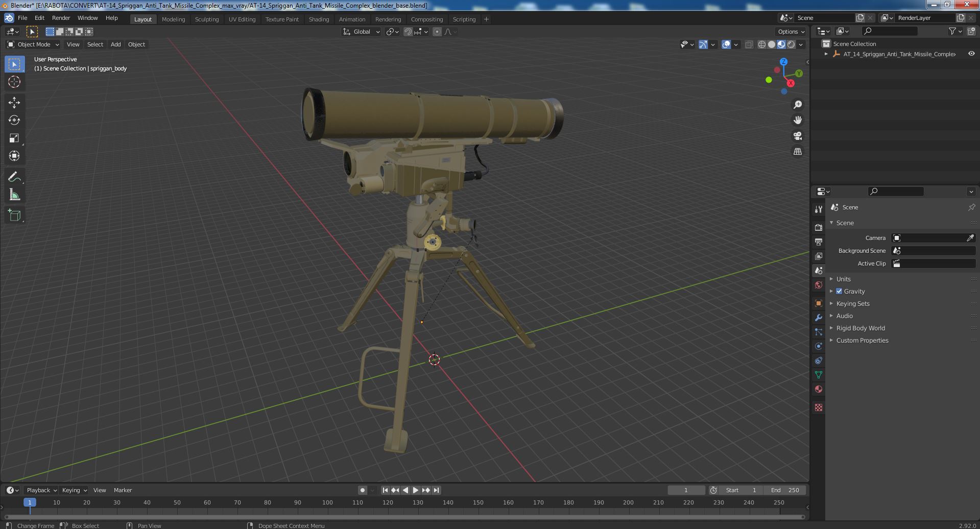Open the Add menu in viewport
Screen dimensions: 980x529
coord(115,44)
